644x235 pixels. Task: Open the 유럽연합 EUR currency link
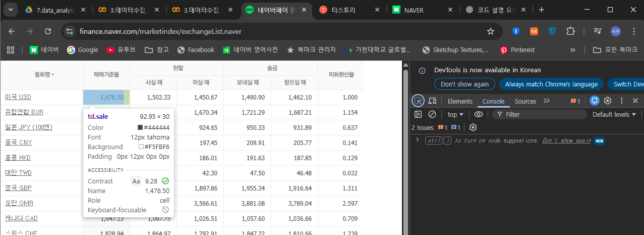coord(24,112)
